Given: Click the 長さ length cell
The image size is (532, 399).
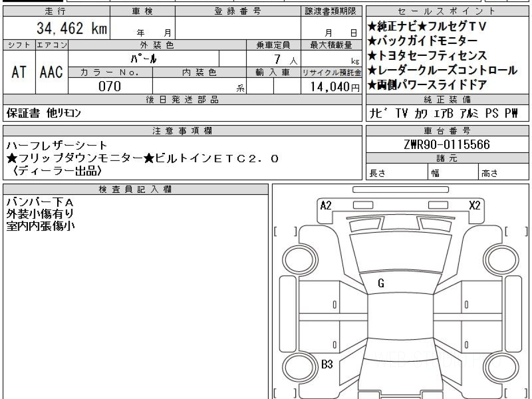Looking at the screenshot, I should click(397, 172).
